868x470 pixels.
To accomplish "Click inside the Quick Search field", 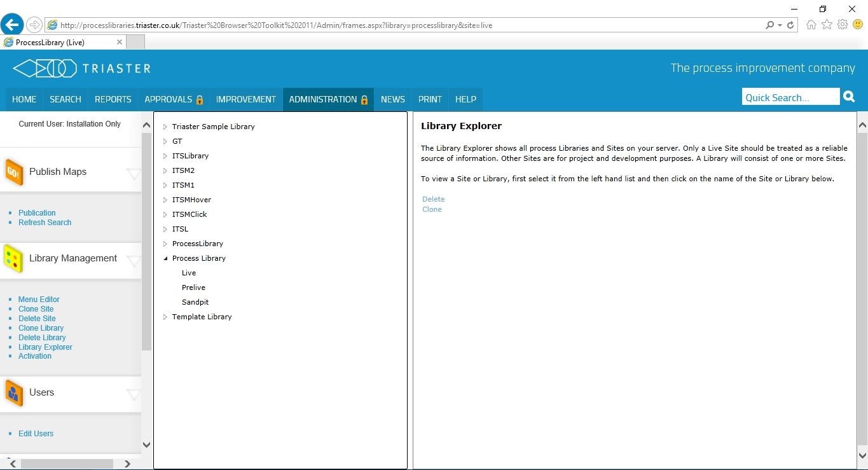I will 789,96.
